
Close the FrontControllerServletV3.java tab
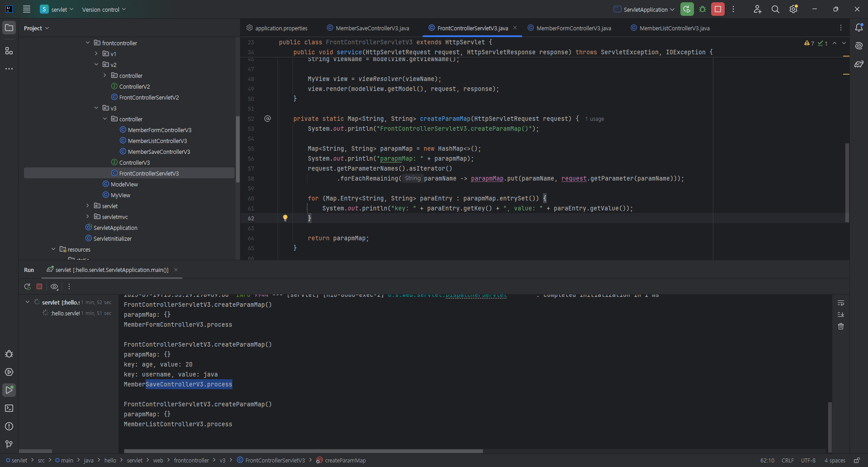[515, 28]
